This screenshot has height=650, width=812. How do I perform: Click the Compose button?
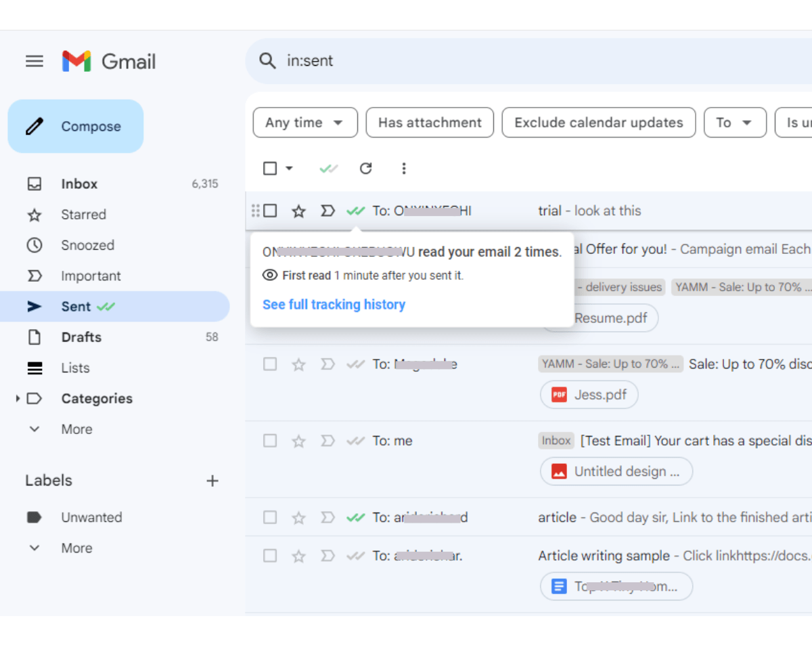76,126
